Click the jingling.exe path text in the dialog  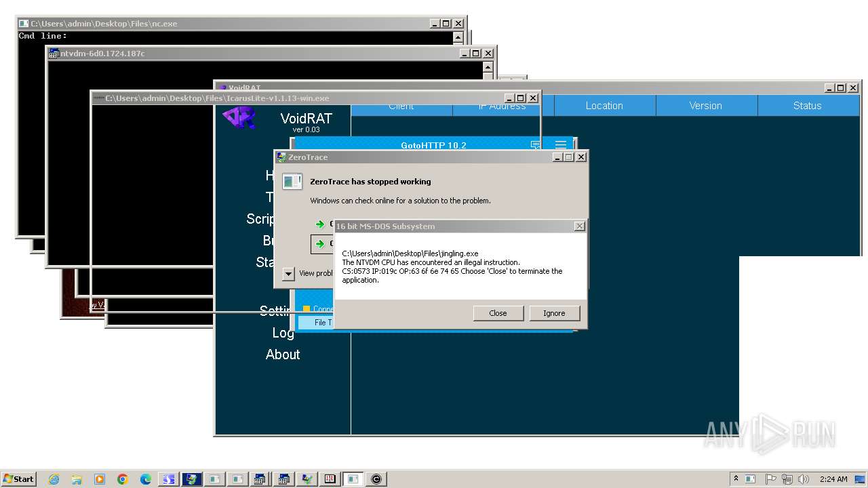tap(410, 253)
